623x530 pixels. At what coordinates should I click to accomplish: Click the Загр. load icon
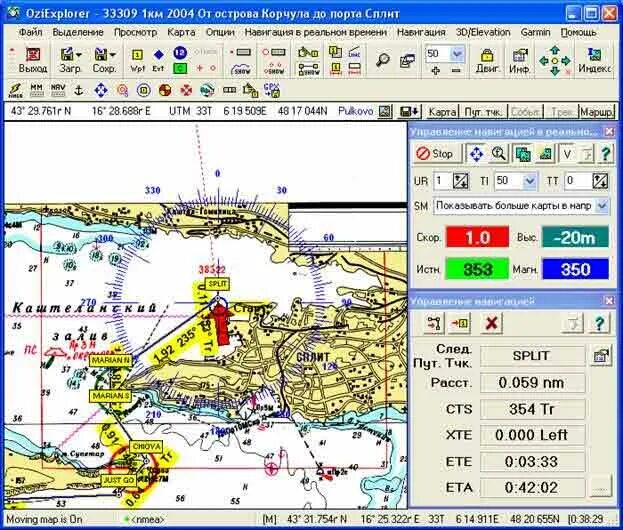(x=68, y=54)
